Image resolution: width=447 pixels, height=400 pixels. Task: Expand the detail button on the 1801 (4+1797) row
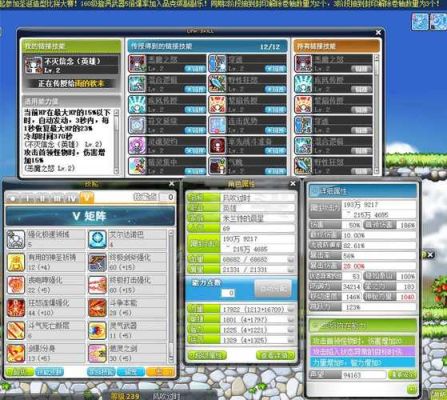click(291, 320)
